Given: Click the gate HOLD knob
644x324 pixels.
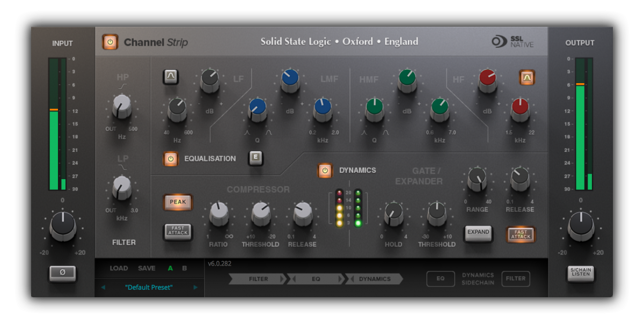Looking at the screenshot, I should (x=393, y=214).
